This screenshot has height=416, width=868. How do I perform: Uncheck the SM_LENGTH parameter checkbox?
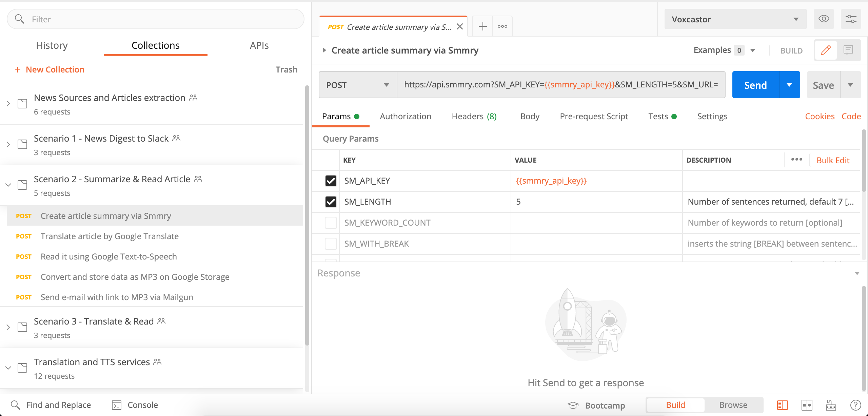click(x=331, y=202)
